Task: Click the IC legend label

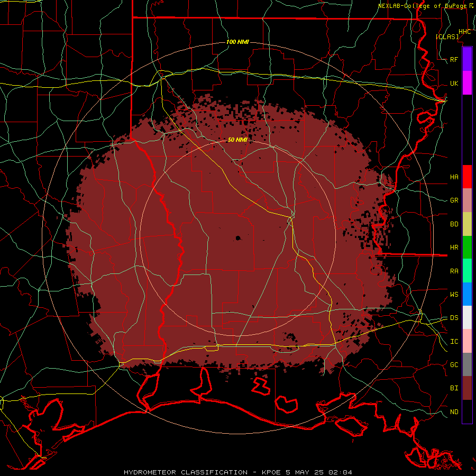Action: click(454, 342)
